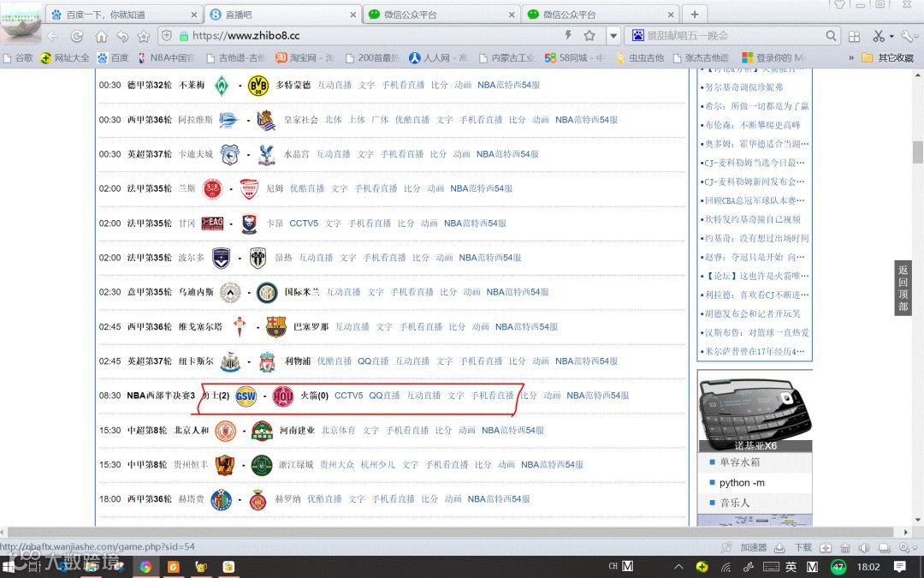
Task: Open 互动直播 for 不莱梅 多特蒙德 match
Action: click(335, 85)
